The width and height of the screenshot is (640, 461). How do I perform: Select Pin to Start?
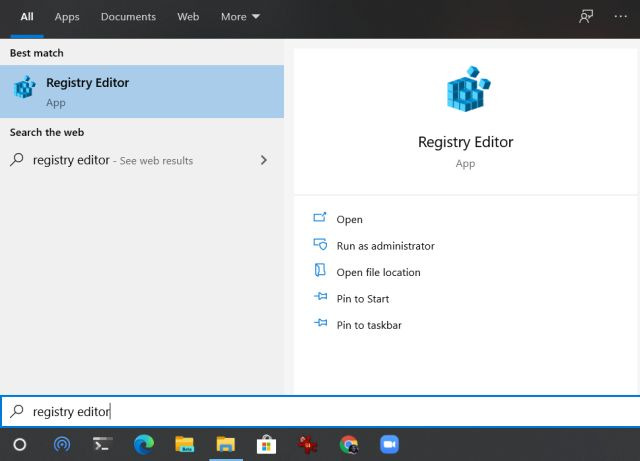point(362,299)
